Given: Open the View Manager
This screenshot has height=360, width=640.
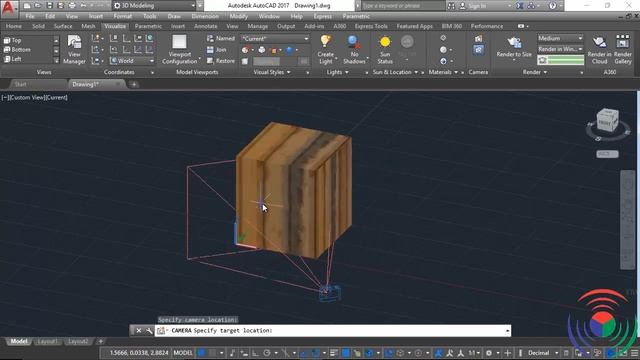Looking at the screenshot, I should pyautogui.click(x=74, y=49).
